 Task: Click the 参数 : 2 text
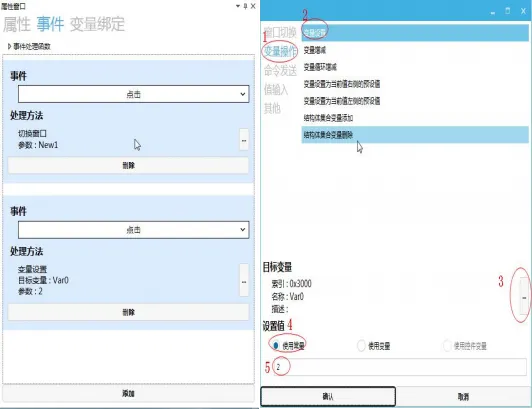tap(30, 291)
